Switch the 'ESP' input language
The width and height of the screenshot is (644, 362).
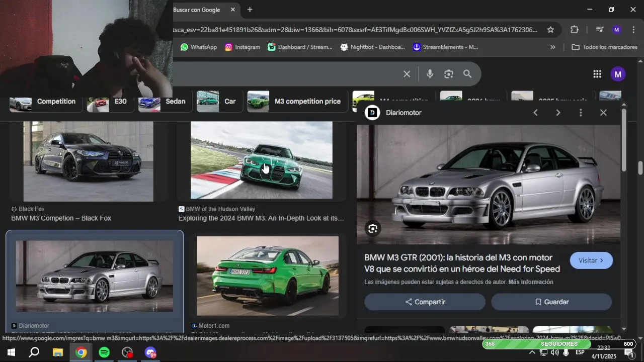580,352
